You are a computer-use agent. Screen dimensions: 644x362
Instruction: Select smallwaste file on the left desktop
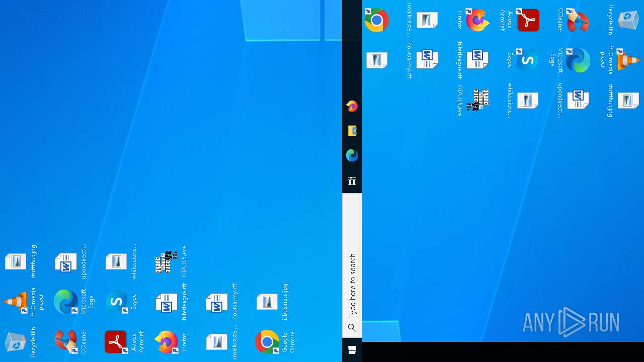coord(221,342)
